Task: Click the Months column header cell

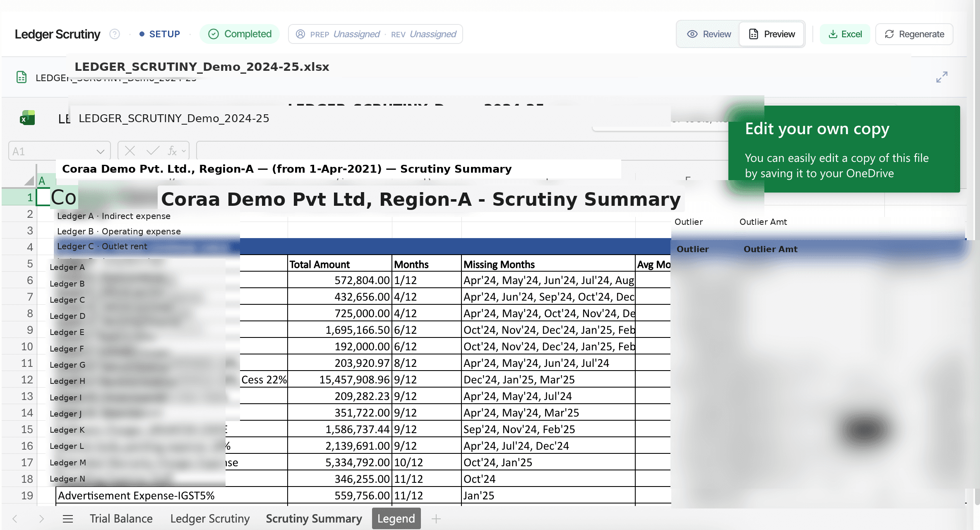Action: 427,264
